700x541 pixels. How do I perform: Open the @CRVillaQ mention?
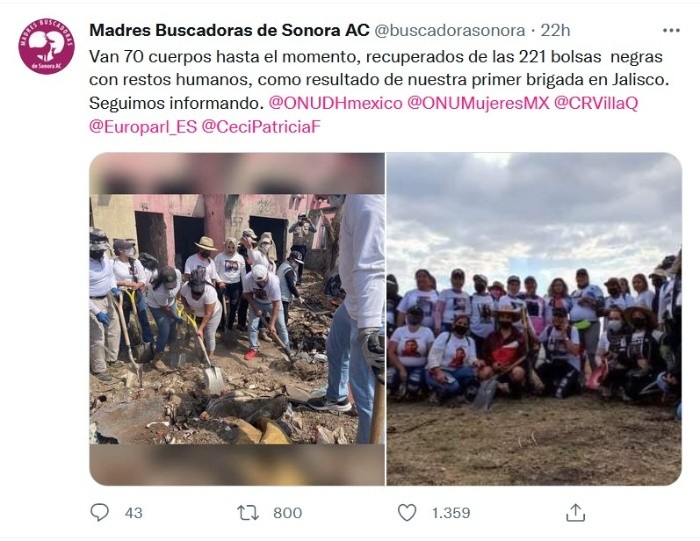[596, 103]
